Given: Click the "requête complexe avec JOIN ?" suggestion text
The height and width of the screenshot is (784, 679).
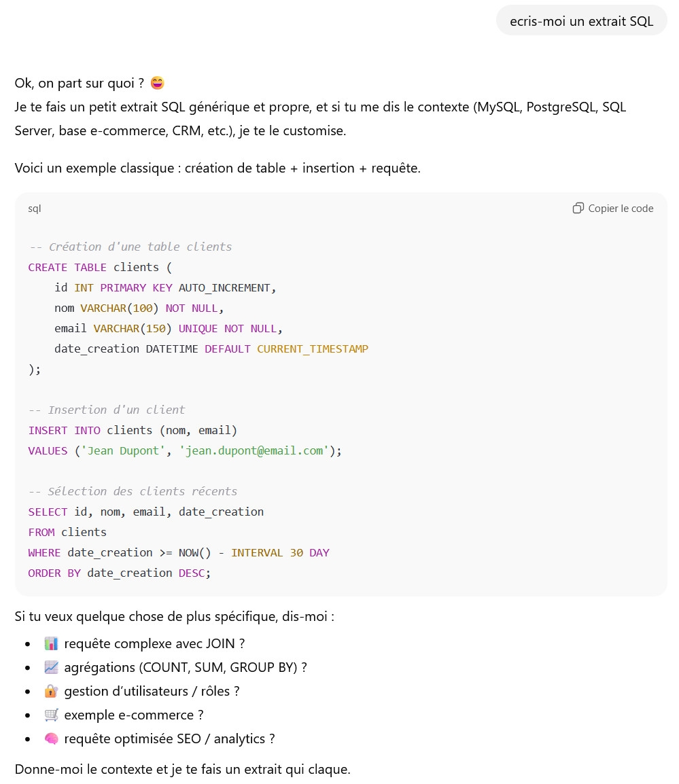Looking at the screenshot, I should click(x=154, y=643).
